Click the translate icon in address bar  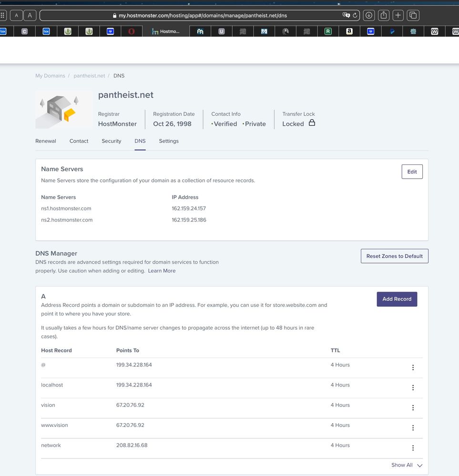tap(346, 15)
